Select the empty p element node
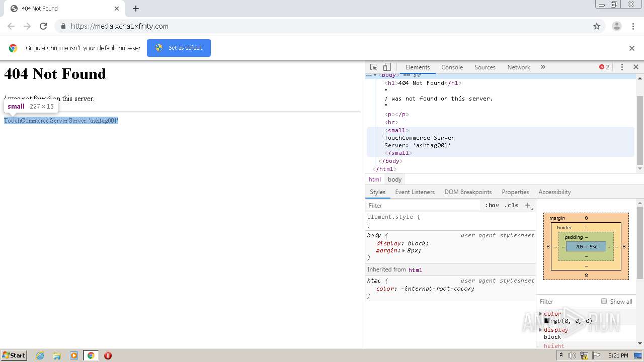Screen dimensions: 644x362 (396, 114)
